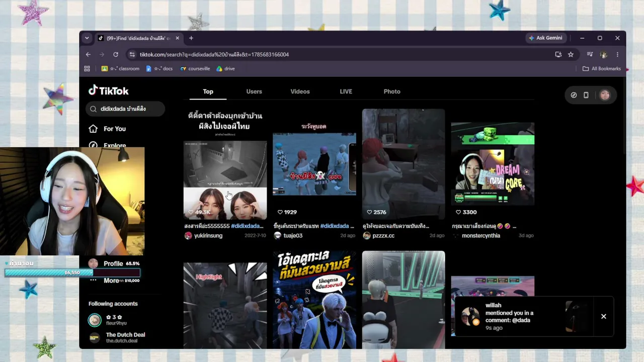
Task: Open the Chrome three-dot menu
Action: tap(617, 54)
